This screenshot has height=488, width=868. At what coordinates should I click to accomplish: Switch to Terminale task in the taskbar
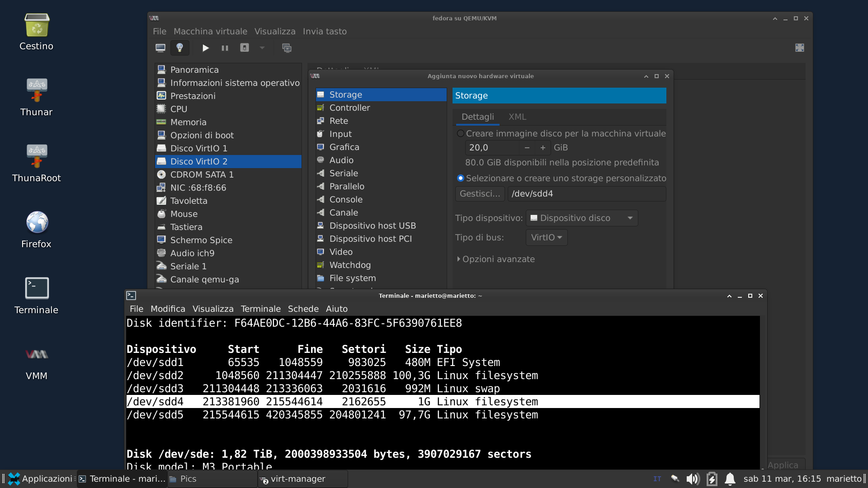point(122,479)
